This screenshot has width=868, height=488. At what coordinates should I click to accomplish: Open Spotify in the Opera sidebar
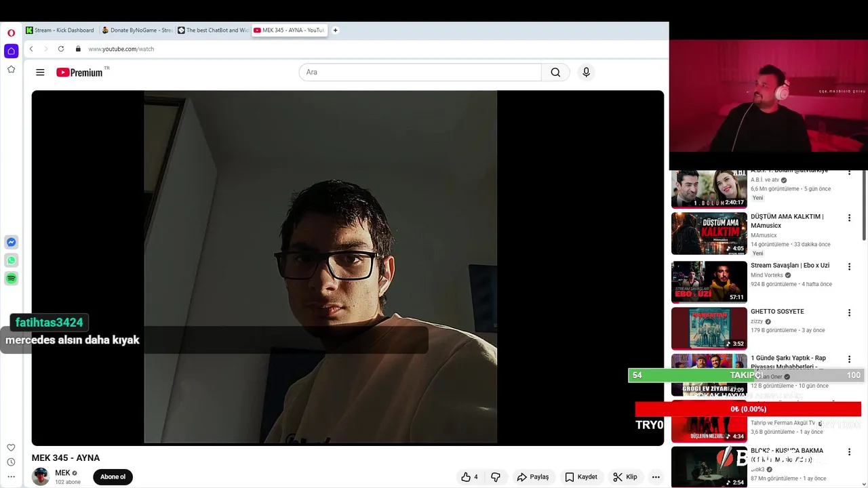pyautogui.click(x=11, y=279)
